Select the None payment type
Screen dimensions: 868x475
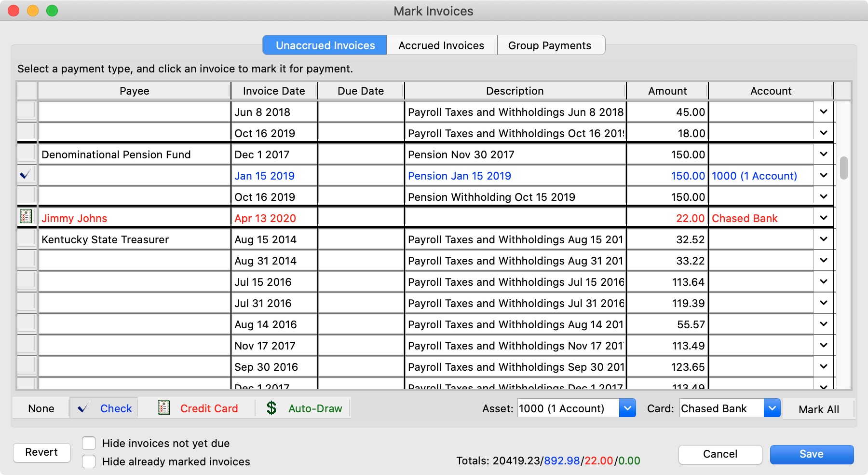[x=41, y=408]
